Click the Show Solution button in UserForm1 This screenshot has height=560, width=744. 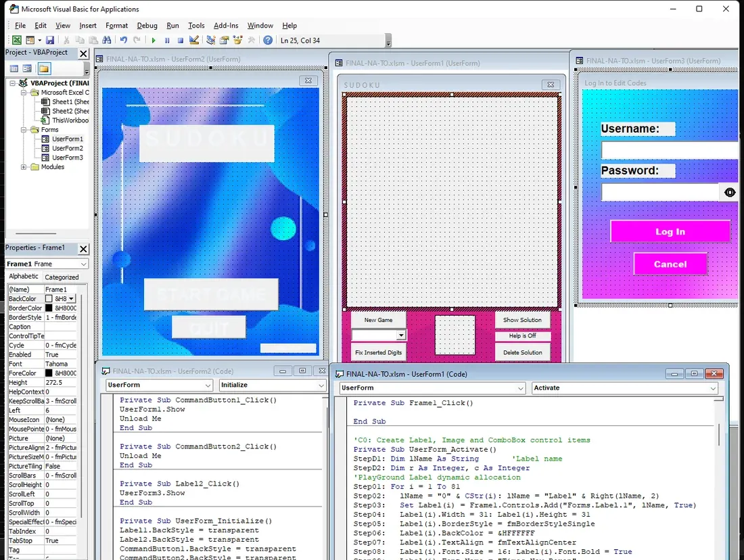(x=522, y=320)
